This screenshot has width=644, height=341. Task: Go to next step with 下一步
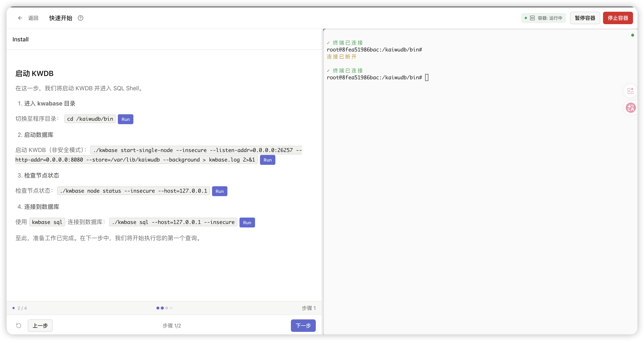(x=303, y=325)
